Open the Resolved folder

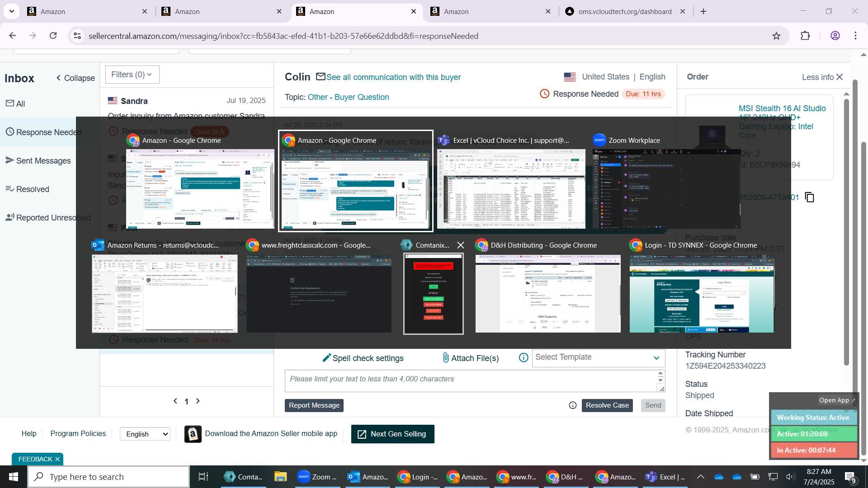pos(27,189)
